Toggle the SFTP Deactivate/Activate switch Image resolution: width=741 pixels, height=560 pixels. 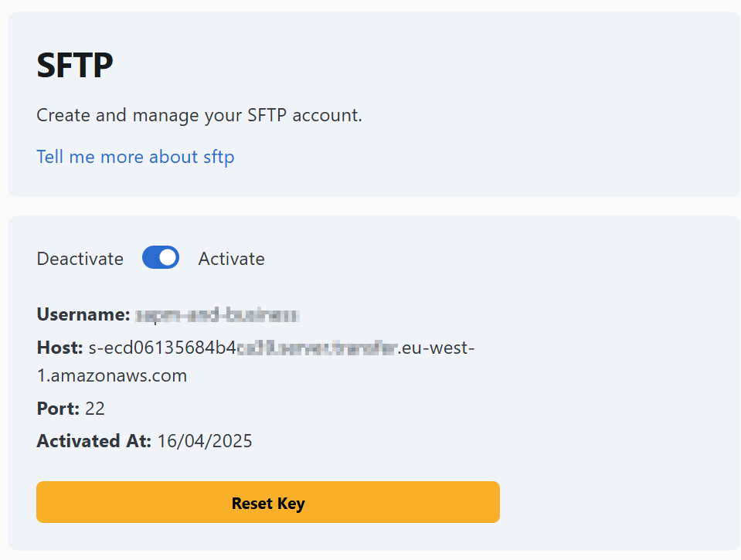pos(161,257)
